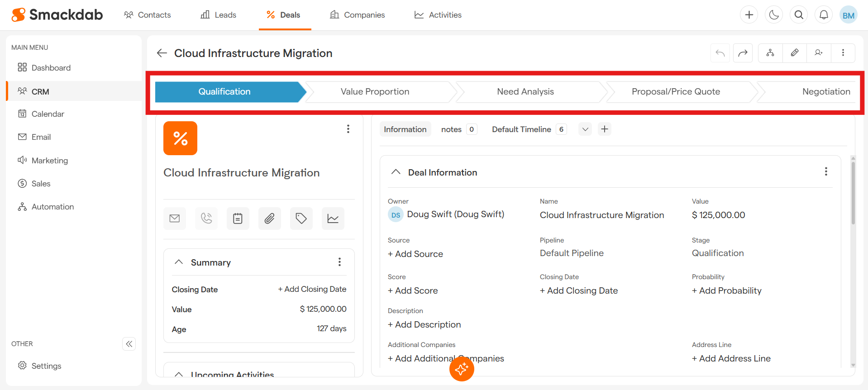Image resolution: width=868 pixels, height=390 pixels.
Task: Switch to the notes tab
Action: click(451, 129)
